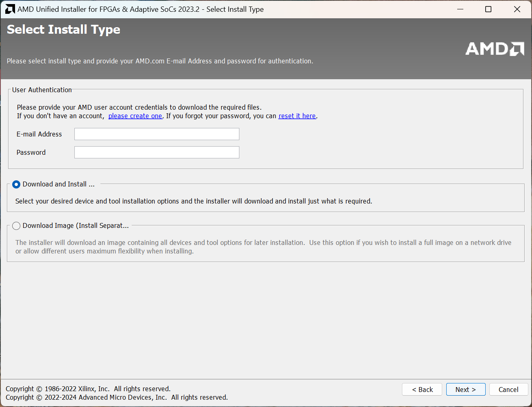Image resolution: width=532 pixels, height=407 pixels.
Task: Follow the "reset it here" password link
Action: click(297, 116)
